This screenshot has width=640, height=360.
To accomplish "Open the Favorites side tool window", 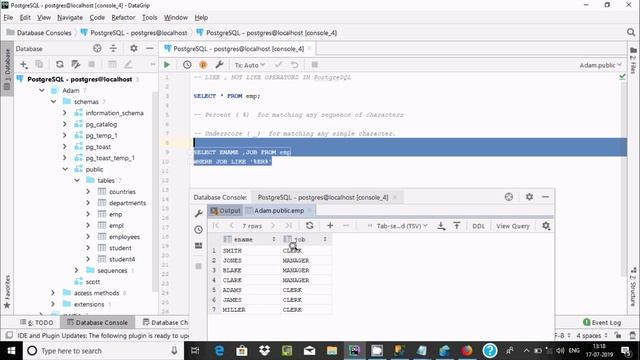I will (7, 291).
